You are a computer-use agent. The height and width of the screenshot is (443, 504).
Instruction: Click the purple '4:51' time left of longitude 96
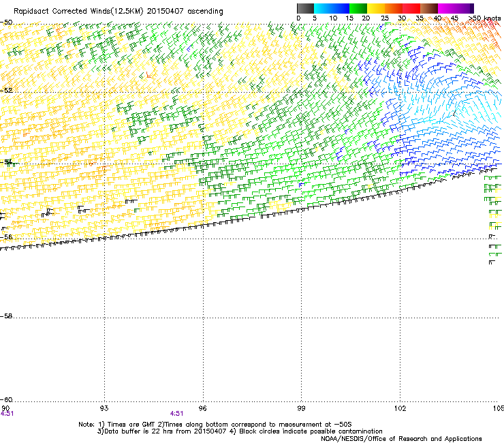click(x=177, y=414)
